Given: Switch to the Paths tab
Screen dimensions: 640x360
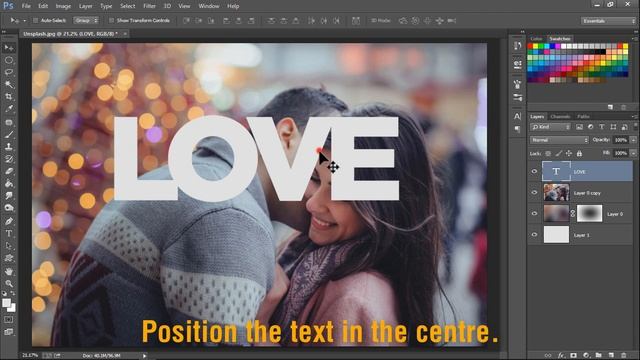Looking at the screenshot, I should (583, 117).
